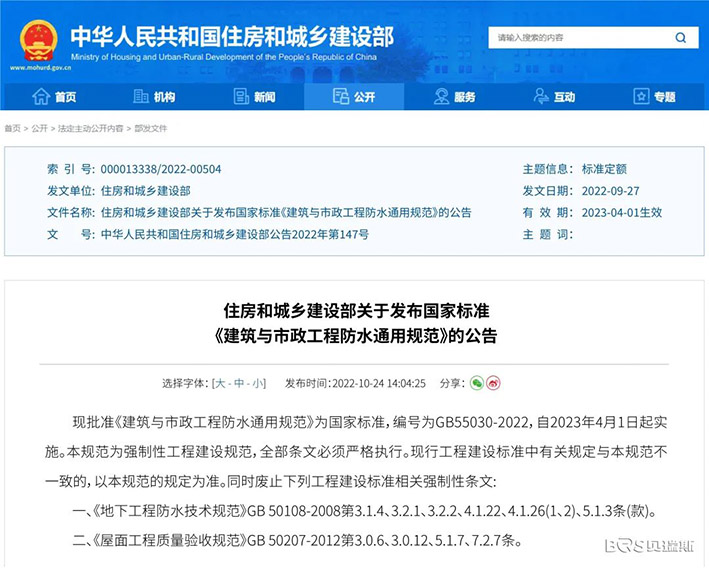The image size is (709, 568).
Task: Click the national emblem logo
Action: click(38, 38)
